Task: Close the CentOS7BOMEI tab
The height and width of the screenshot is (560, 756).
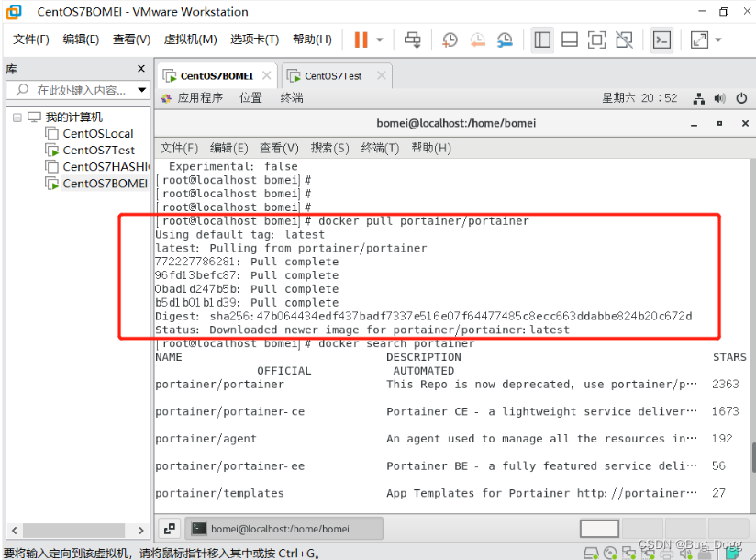Action: 267,75
